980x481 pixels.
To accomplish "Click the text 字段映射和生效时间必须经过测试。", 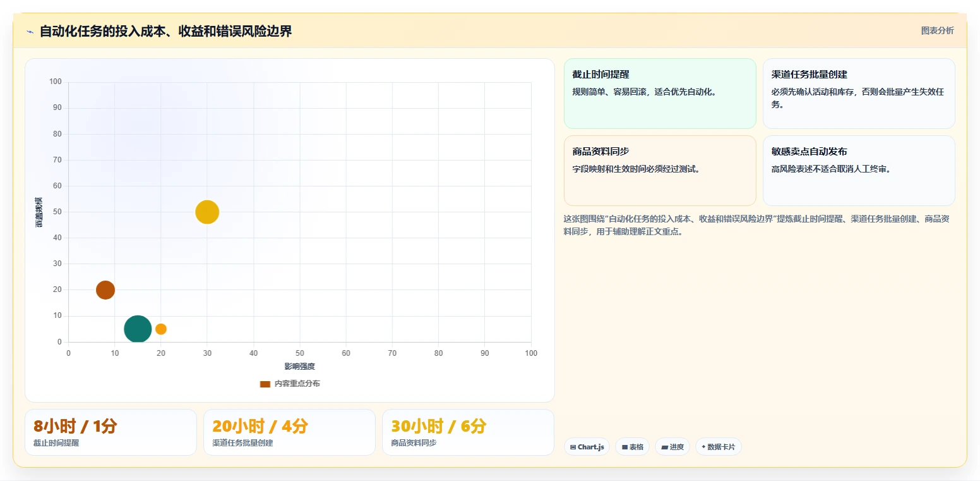I will tap(636, 169).
